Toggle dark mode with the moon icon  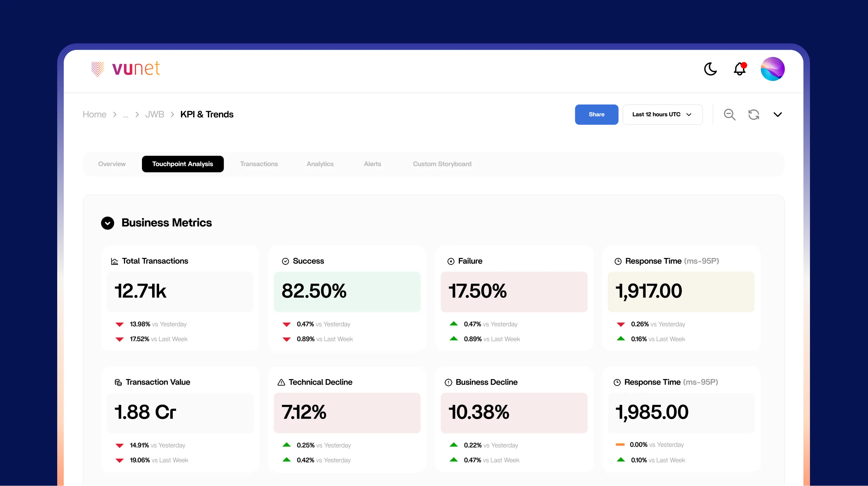(710, 69)
